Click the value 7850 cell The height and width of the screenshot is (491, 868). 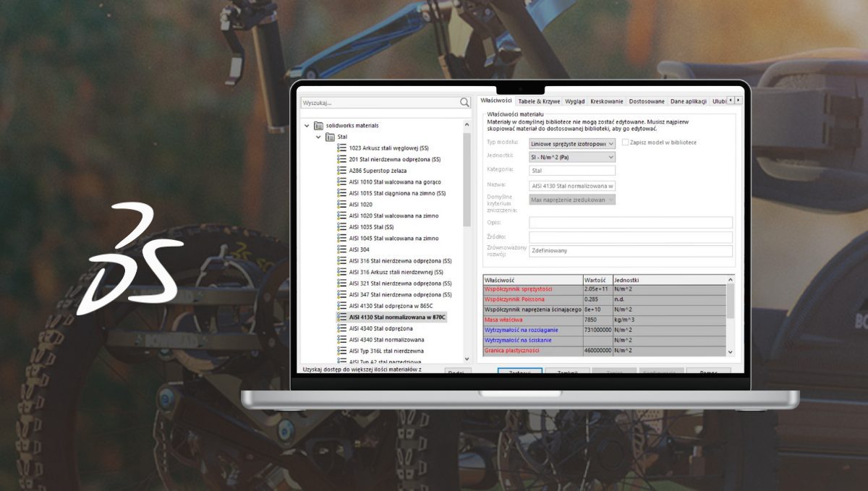[597, 320]
